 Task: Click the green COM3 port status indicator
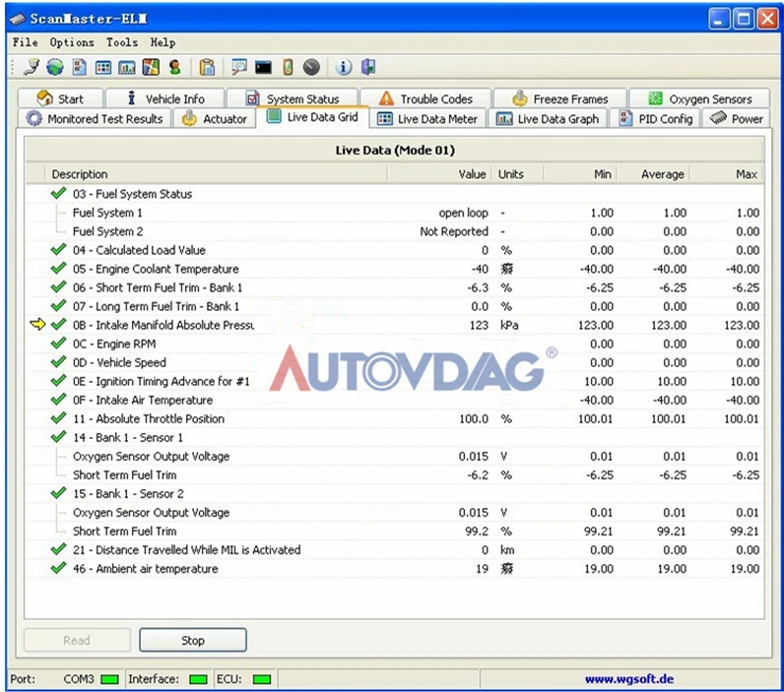click(x=109, y=679)
